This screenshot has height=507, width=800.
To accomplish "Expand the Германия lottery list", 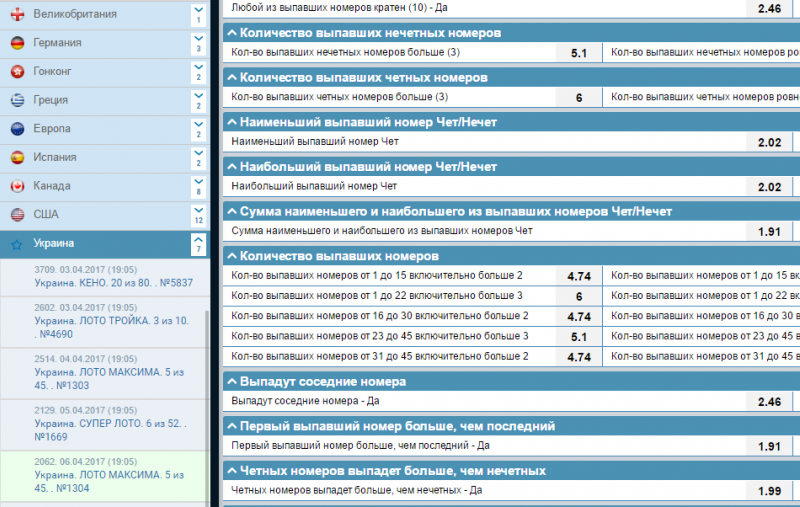I will [x=198, y=43].
